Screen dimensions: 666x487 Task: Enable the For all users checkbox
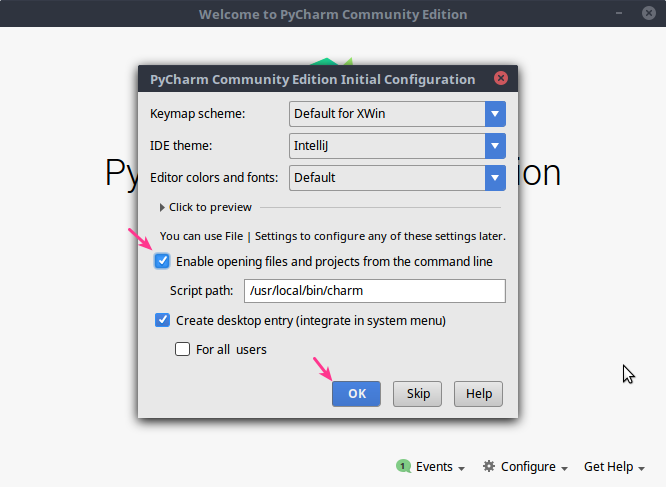click(183, 349)
